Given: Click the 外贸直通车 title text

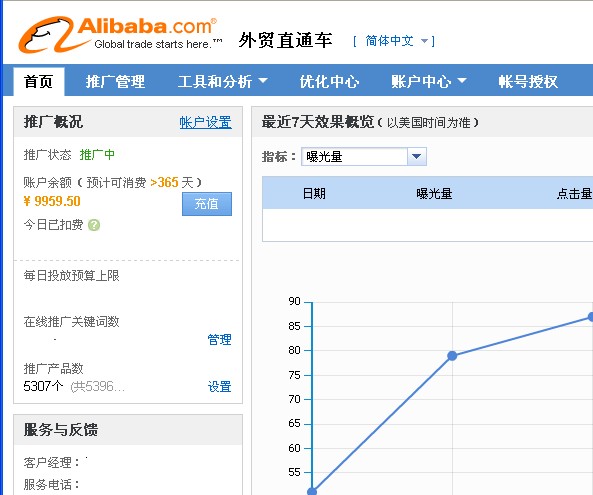Looking at the screenshot, I should pos(286,40).
